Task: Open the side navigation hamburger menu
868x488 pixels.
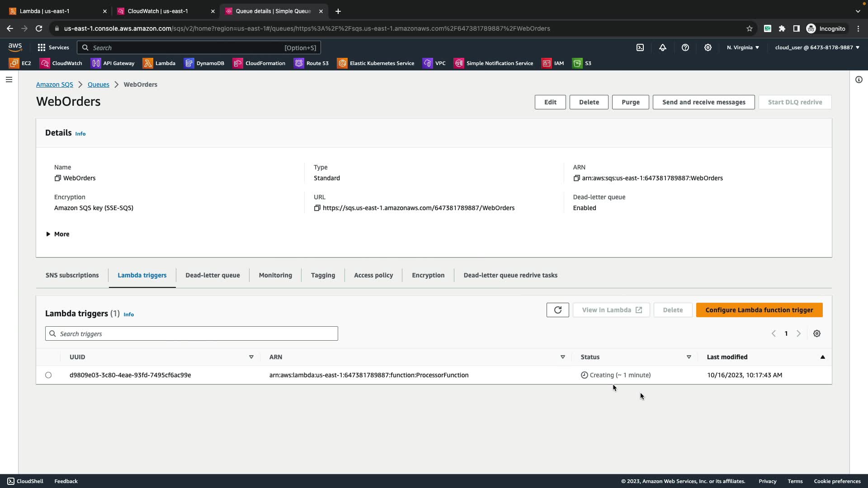Action: 9,80
